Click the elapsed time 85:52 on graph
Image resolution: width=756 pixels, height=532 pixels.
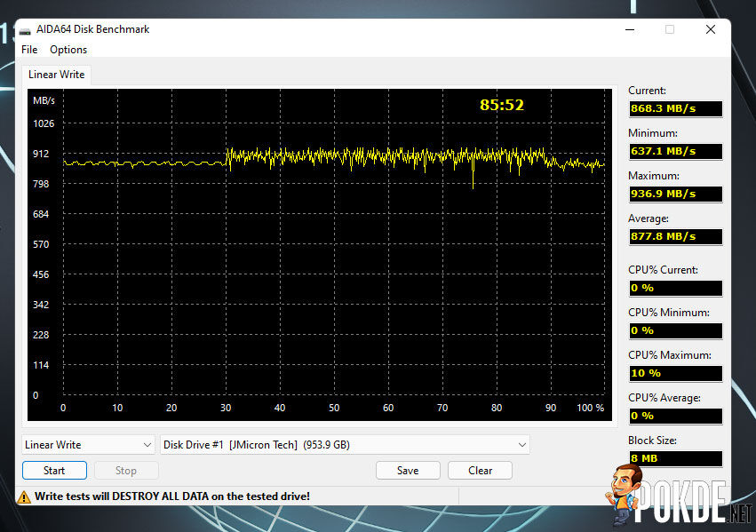[x=501, y=105]
